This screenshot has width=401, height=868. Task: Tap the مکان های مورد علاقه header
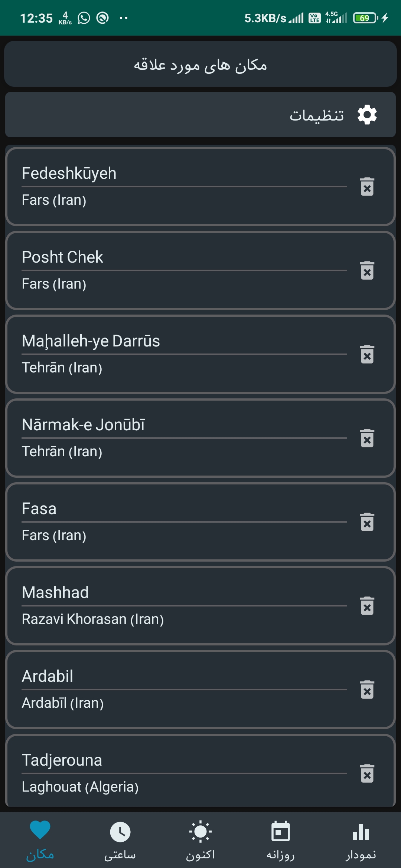point(200,65)
